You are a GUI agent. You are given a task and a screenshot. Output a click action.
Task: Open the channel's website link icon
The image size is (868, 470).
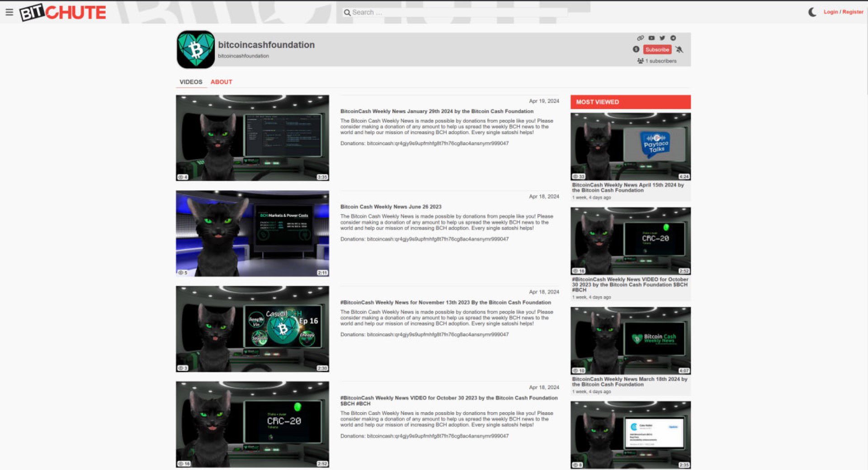tap(640, 38)
